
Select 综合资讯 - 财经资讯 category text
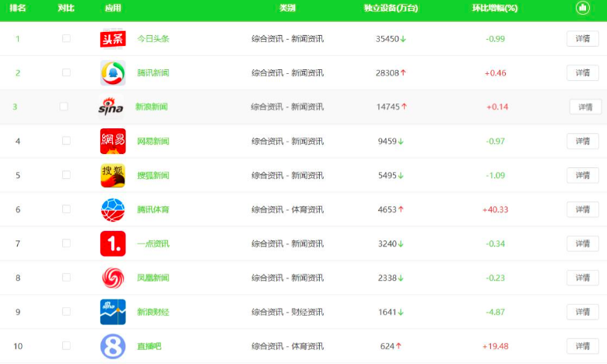(x=288, y=312)
